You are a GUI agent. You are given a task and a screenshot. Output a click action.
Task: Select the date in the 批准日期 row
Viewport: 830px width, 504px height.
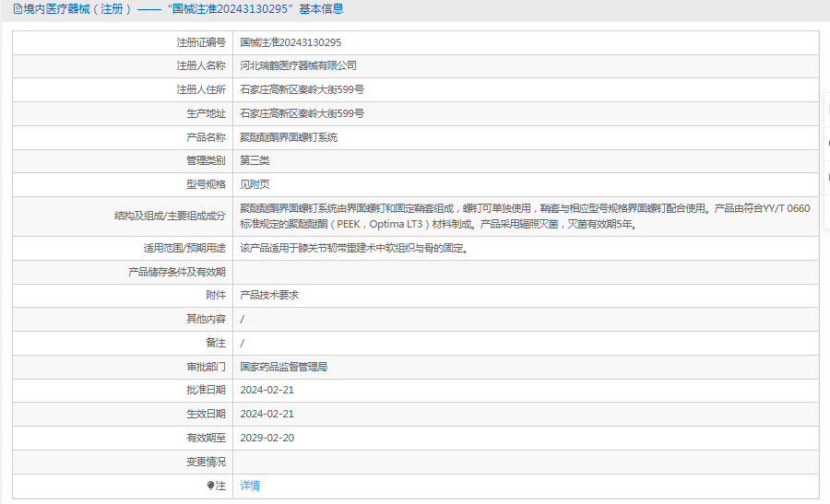click(267, 390)
